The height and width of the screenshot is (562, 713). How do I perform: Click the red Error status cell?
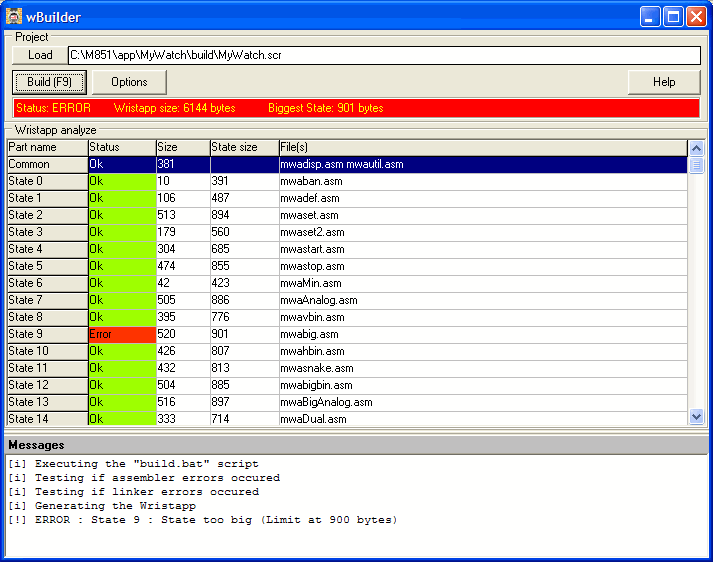121,334
